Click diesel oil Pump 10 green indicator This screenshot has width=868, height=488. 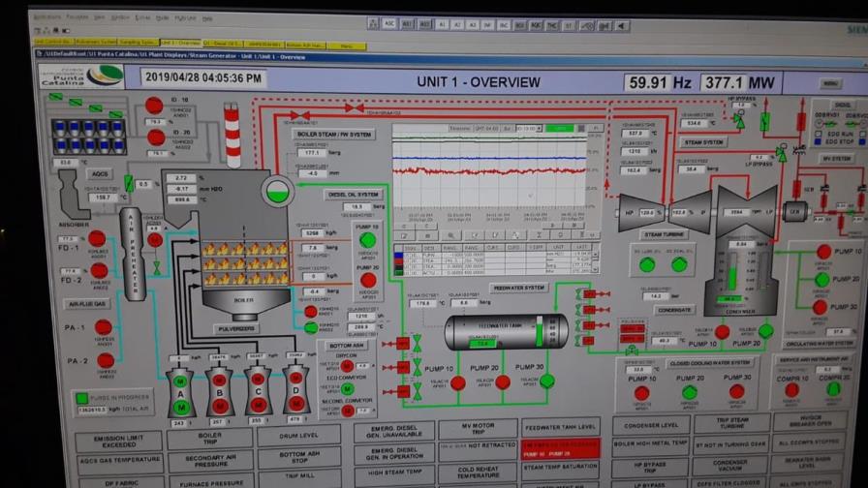pyautogui.click(x=367, y=240)
